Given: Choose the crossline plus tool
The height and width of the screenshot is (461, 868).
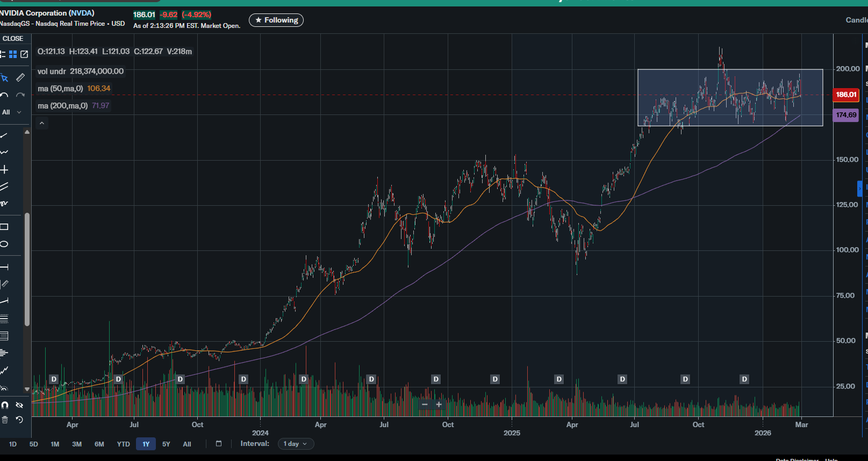Looking at the screenshot, I should [x=4, y=170].
